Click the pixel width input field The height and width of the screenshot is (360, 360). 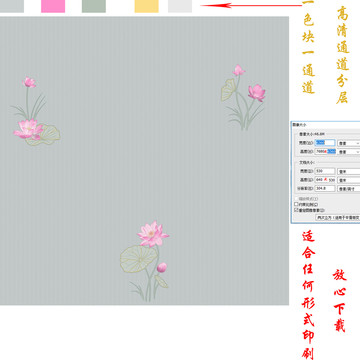[325, 143]
